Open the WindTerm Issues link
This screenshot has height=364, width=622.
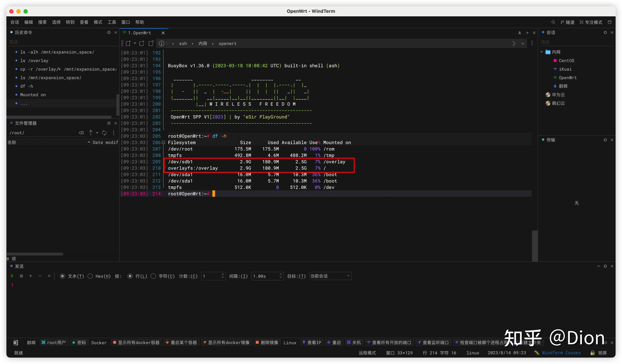(561, 353)
